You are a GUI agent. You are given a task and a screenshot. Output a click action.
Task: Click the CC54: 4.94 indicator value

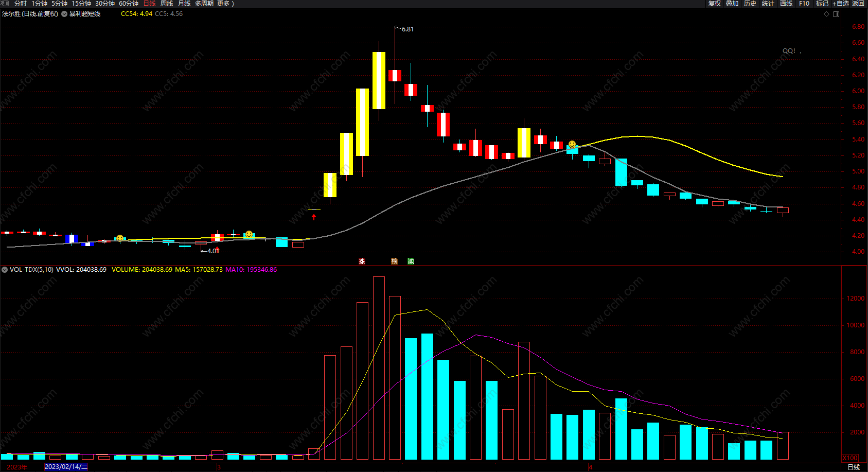[x=136, y=14]
